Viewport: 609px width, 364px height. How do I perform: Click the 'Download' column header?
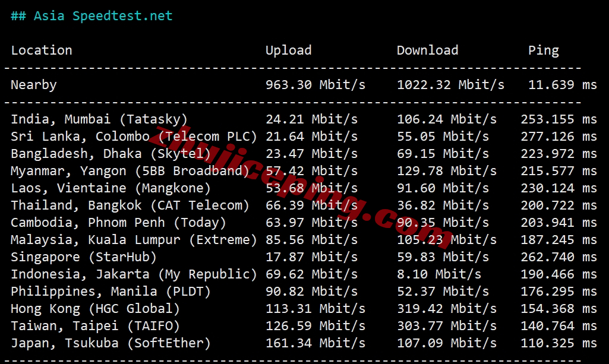[428, 50]
